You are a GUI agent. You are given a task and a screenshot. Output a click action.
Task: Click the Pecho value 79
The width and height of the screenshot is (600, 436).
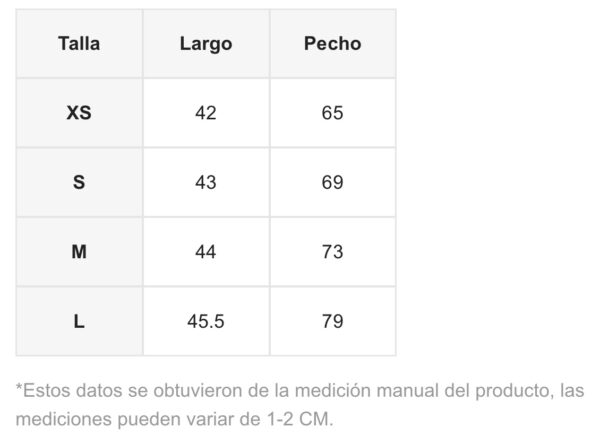332,321
